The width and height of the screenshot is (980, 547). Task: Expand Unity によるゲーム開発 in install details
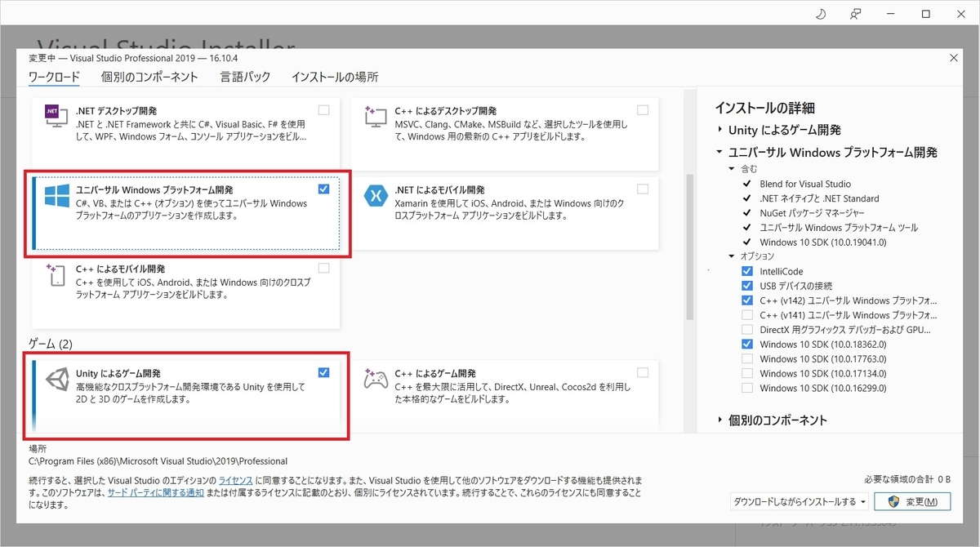pyautogui.click(x=720, y=130)
